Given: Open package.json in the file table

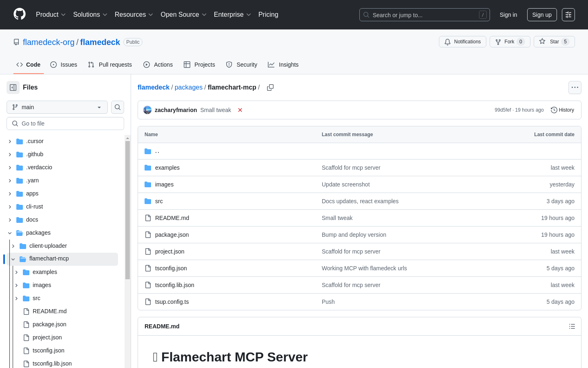Looking at the screenshot, I should click(x=172, y=235).
